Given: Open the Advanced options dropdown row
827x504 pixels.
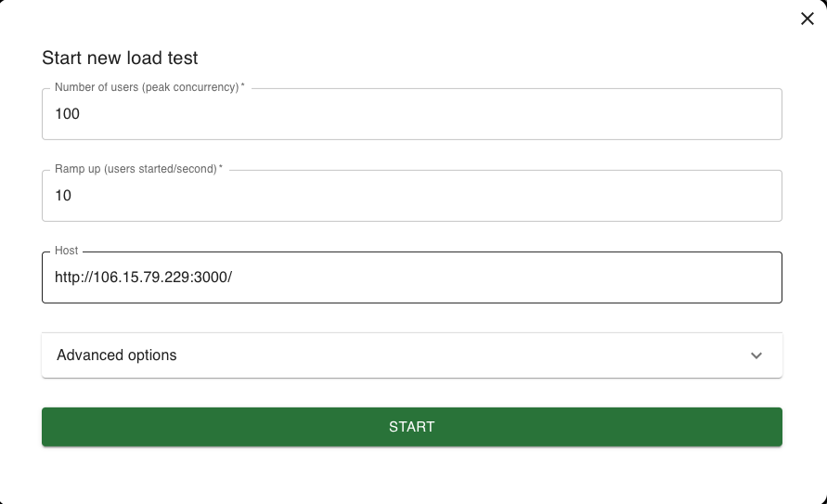Looking at the screenshot, I should point(412,355).
